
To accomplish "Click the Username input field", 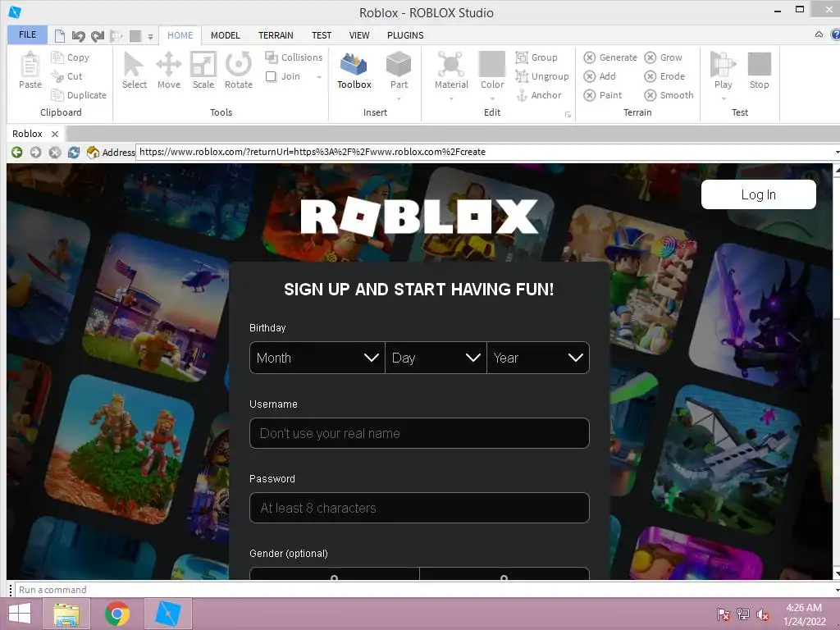I will tap(419, 433).
